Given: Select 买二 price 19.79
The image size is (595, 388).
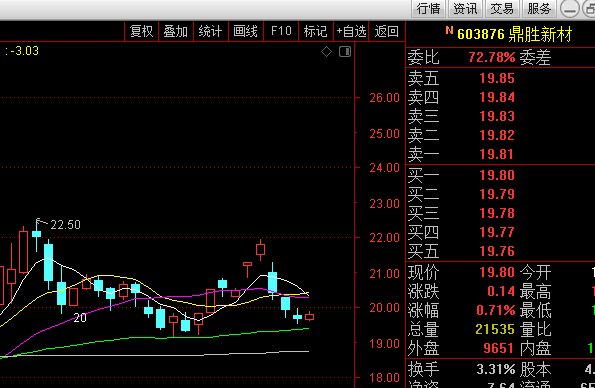Looking at the screenshot, I should click(x=497, y=194).
